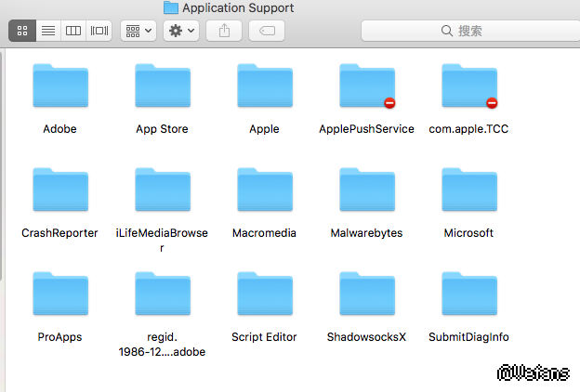Select the Malwarebytes folder
Screen dimensions: 580x392
pos(366,191)
